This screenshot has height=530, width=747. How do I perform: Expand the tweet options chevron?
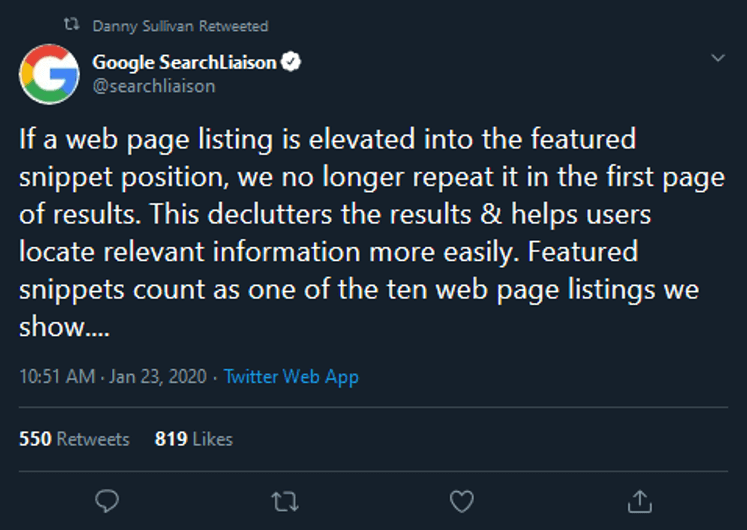(x=718, y=58)
